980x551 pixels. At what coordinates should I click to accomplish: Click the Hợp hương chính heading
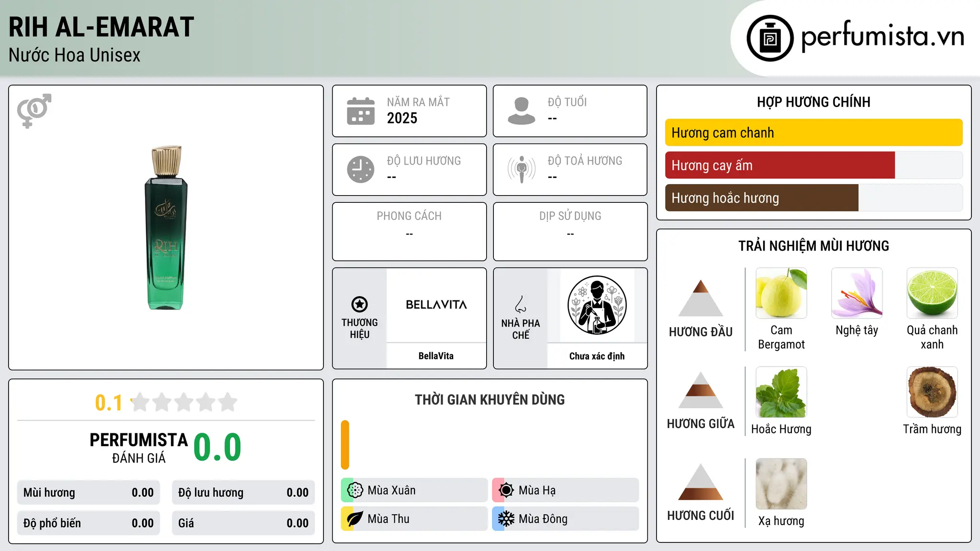click(x=813, y=102)
